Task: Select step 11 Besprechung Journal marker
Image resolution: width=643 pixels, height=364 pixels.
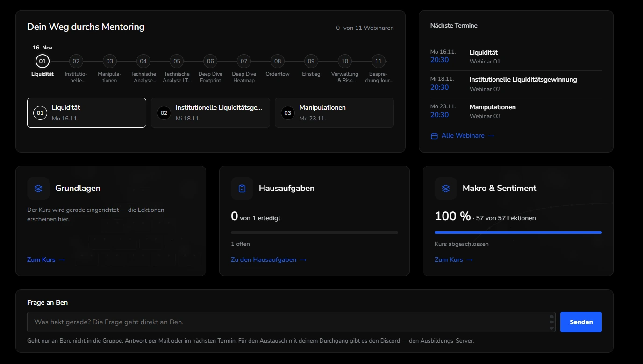Action: click(378, 61)
